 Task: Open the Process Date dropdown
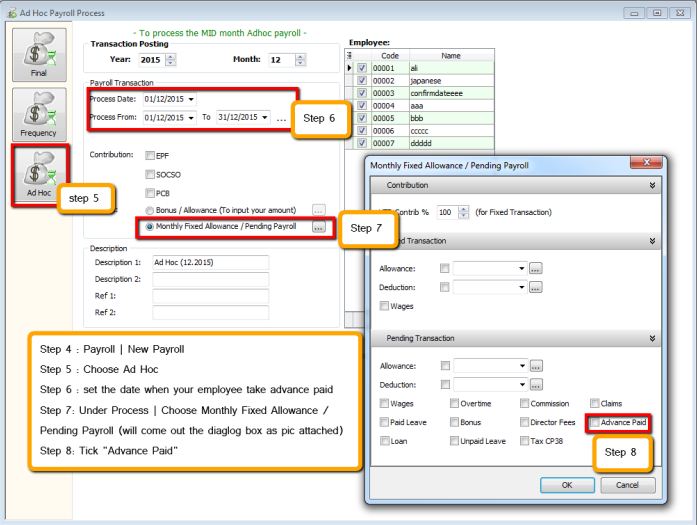coord(191,99)
